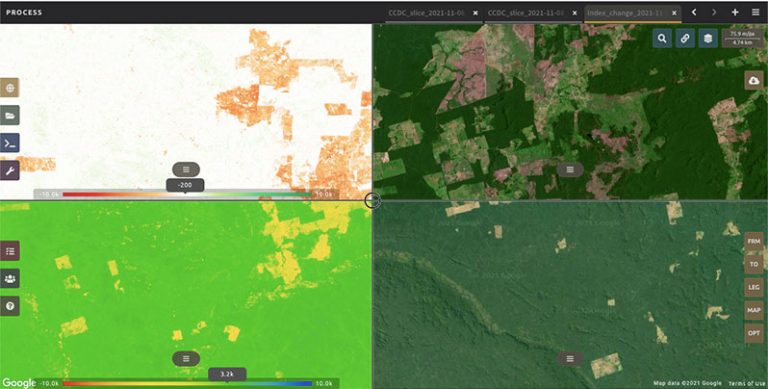
Task: Click the globe icon in left sidebar
Action: 10,88
